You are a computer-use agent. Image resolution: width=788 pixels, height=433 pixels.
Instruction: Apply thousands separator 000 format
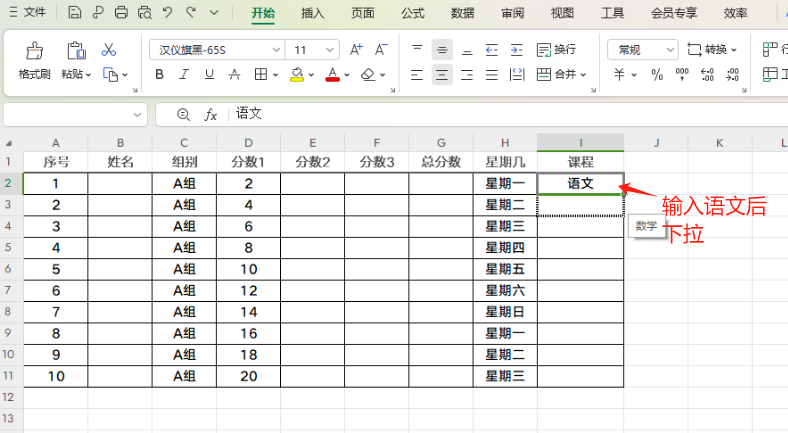click(682, 75)
